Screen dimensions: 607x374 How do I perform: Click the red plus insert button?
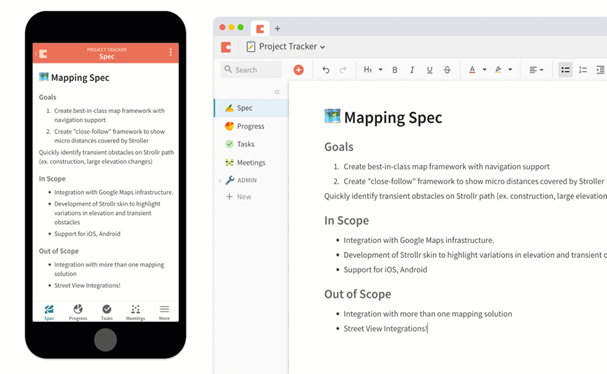point(298,70)
